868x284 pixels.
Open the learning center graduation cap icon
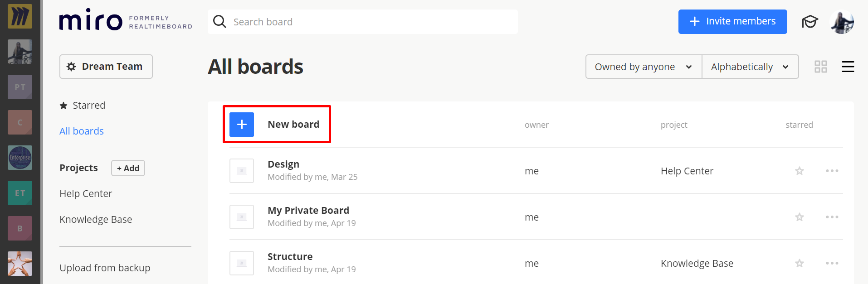click(809, 22)
